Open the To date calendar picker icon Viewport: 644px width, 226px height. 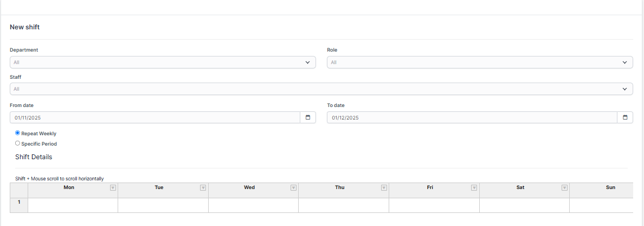coord(624,117)
